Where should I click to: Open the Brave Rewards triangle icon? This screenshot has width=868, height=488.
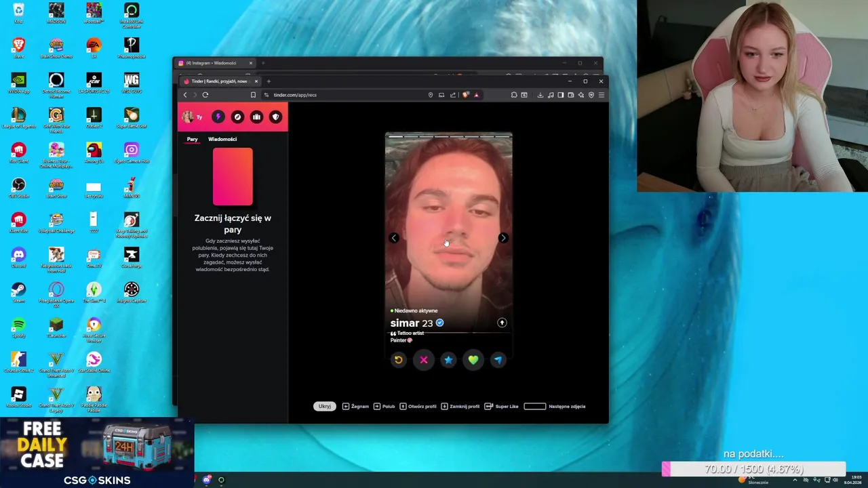[476, 95]
